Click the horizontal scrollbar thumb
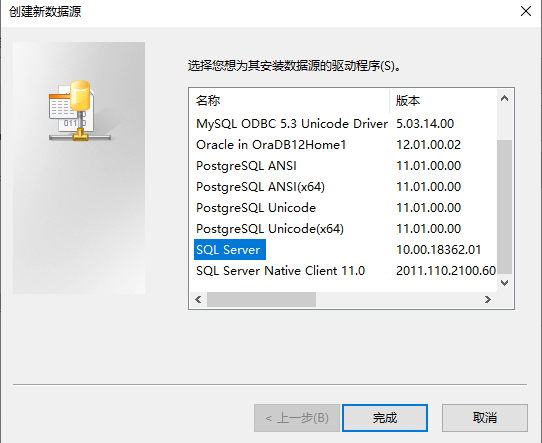 (261, 299)
